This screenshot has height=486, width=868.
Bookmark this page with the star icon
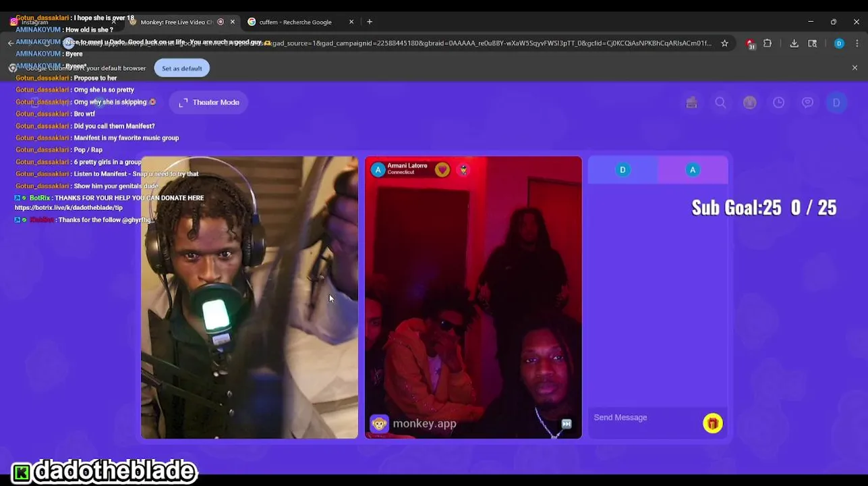pyautogui.click(x=724, y=43)
